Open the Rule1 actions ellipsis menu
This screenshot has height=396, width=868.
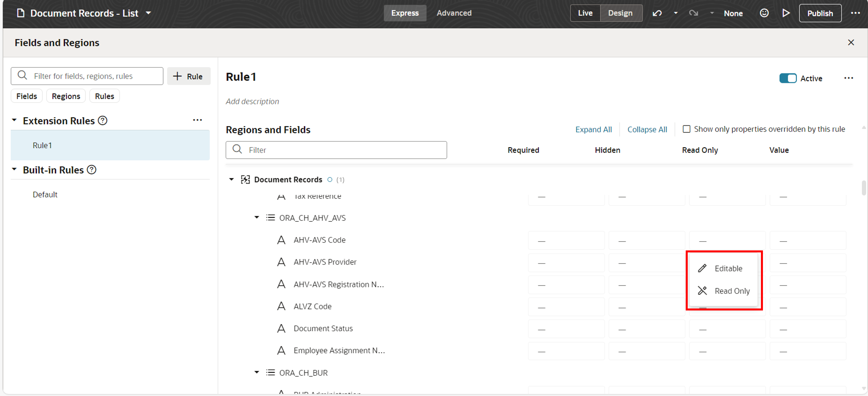[848, 78]
